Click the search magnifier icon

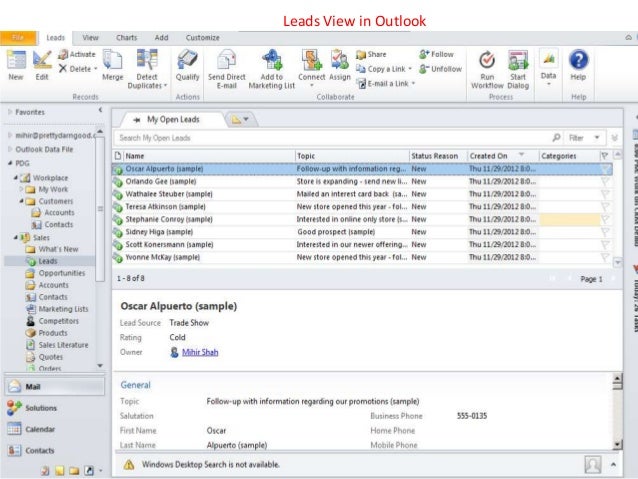(556, 138)
